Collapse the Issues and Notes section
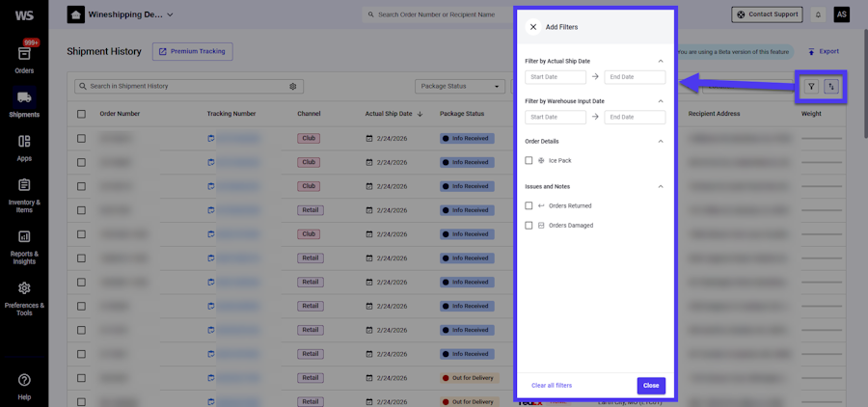The height and width of the screenshot is (407, 868). 661,186
